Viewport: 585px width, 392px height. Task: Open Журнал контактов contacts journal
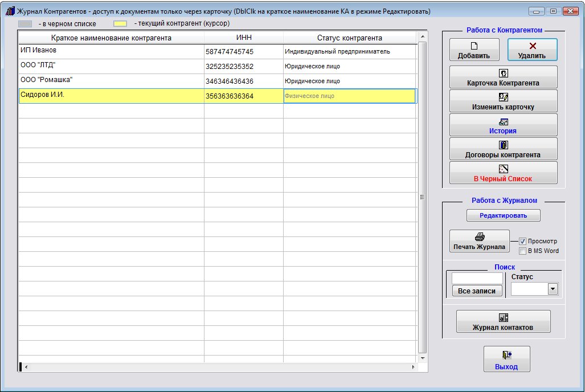[503, 322]
